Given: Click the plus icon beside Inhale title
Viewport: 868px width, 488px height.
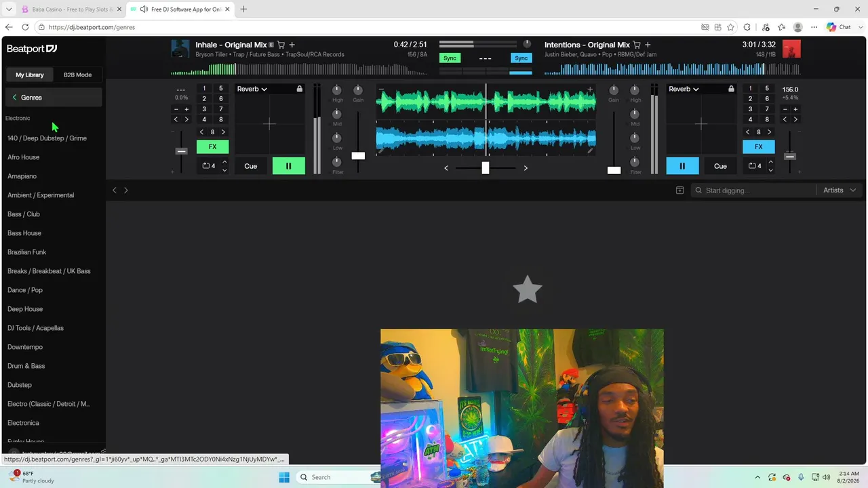Looking at the screenshot, I should [x=292, y=45].
